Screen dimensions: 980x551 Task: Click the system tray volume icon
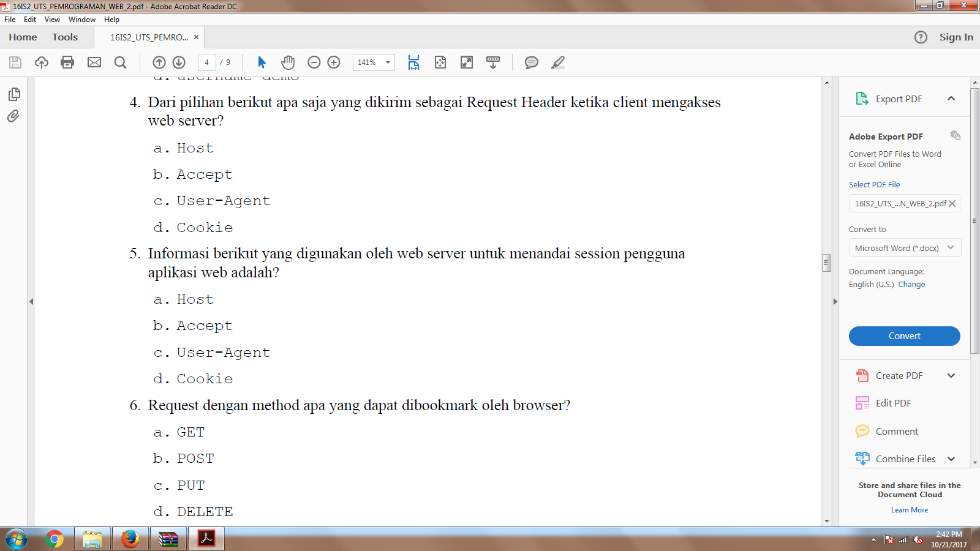tap(918, 540)
